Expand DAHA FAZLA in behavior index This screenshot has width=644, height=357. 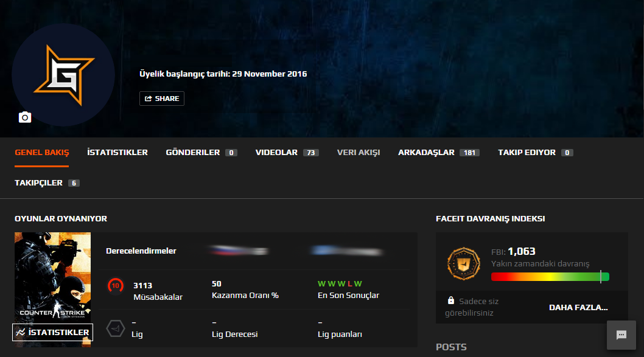click(578, 307)
